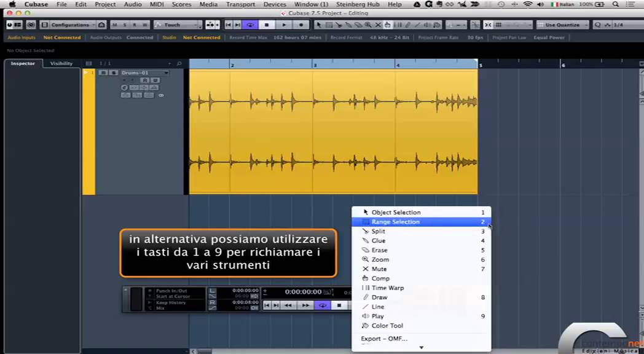Select the Mute X tool in toolbar
The height and width of the screenshot is (354, 644).
click(x=379, y=25)
